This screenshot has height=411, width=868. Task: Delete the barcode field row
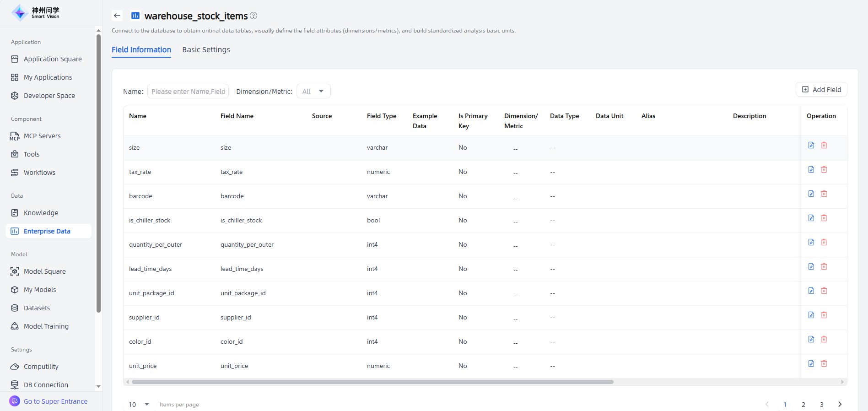pyautogui.click(x=824, y=194)
